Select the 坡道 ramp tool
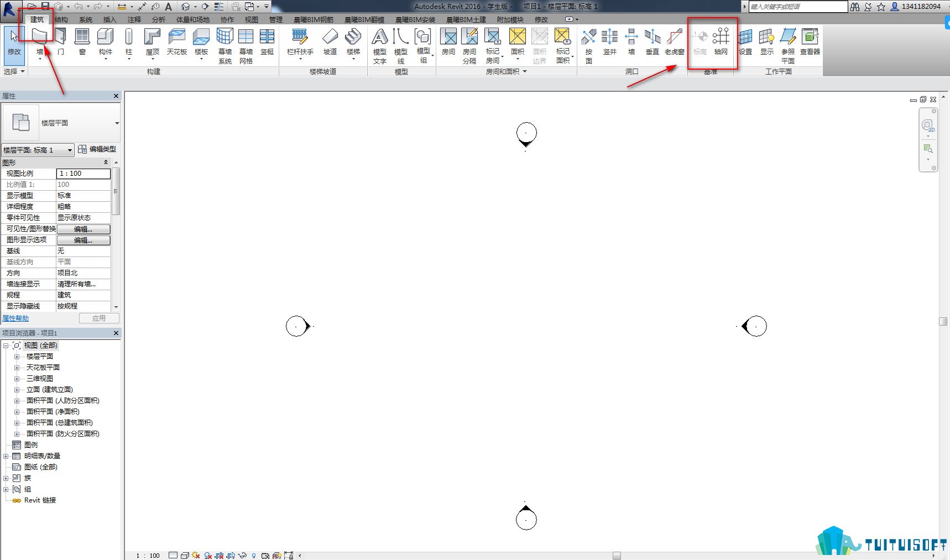This screenshot has width=950, height=560. tap(330, 43)
